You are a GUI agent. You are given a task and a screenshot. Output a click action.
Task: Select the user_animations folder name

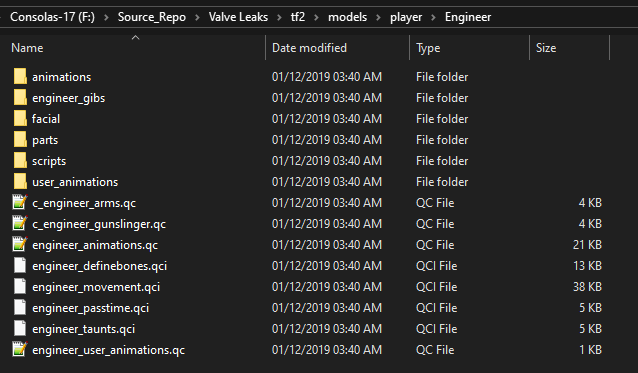pos(75,182)
